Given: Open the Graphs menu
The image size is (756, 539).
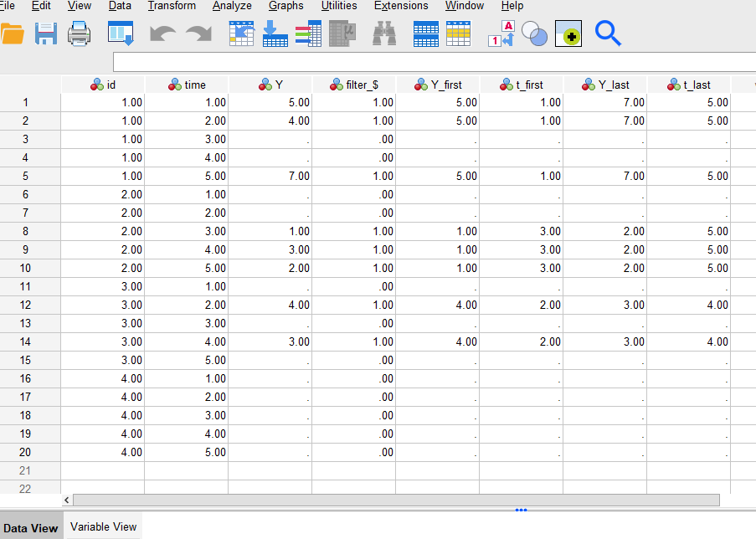Looking at the screenshot, I should tap(285, 6).
